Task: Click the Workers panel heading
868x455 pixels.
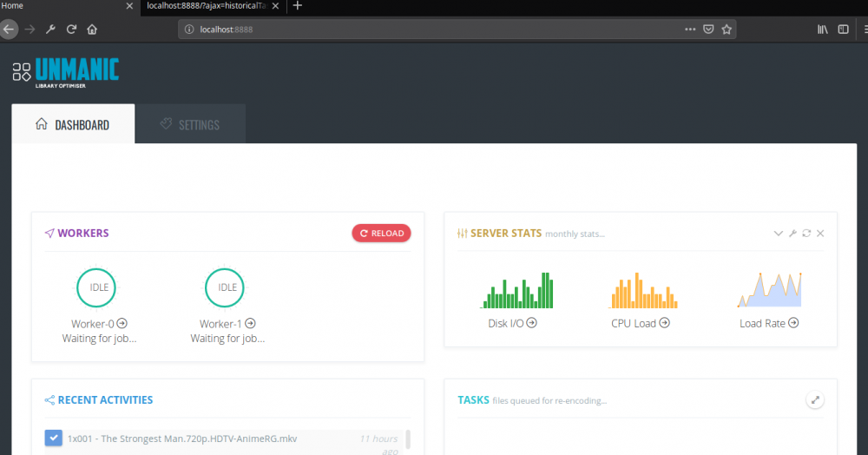Action: click(x=83, y=233)
